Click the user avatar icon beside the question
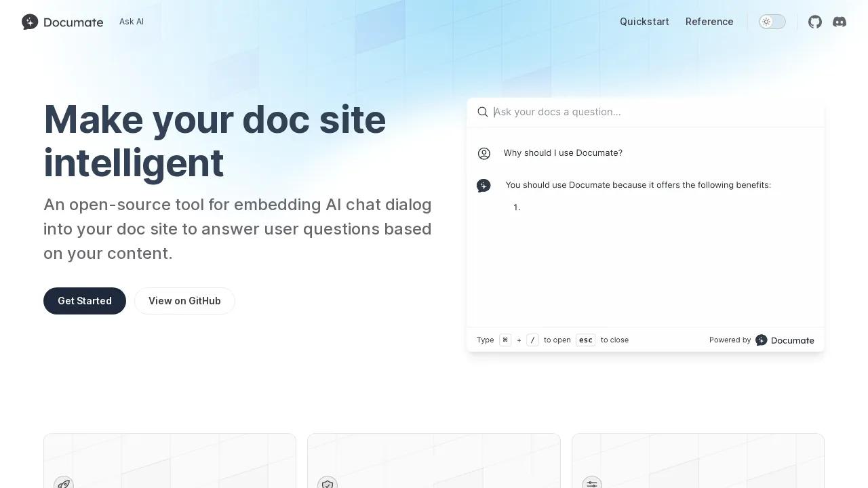868x488 pixels. 484,154
